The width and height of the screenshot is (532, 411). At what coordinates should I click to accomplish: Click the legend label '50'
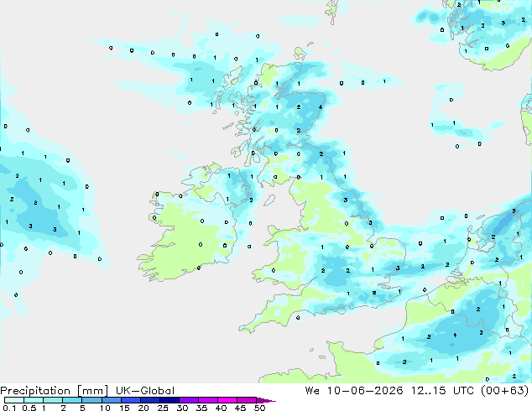259,408
